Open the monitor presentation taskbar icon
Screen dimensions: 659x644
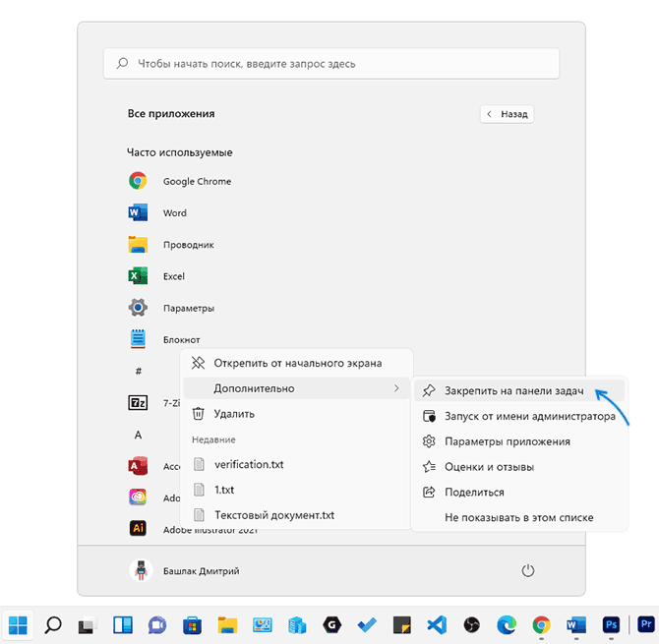click(x=263, y=625)
